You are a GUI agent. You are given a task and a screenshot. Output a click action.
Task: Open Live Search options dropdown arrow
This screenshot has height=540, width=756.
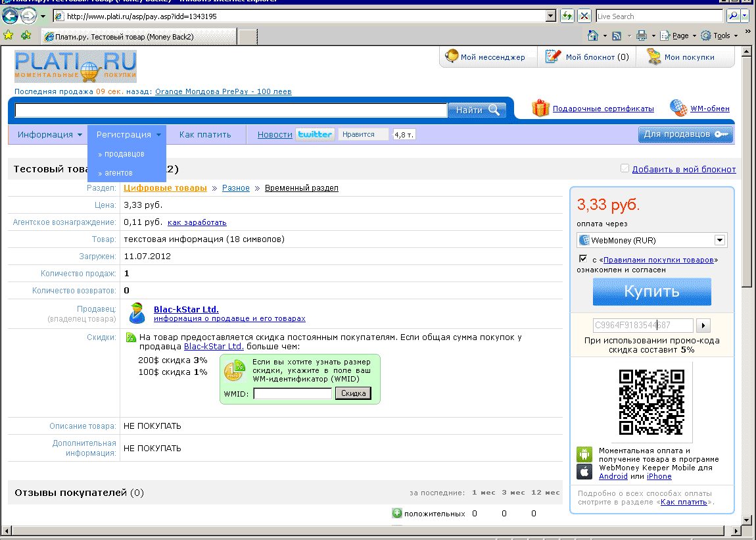(x=745, y=16)
